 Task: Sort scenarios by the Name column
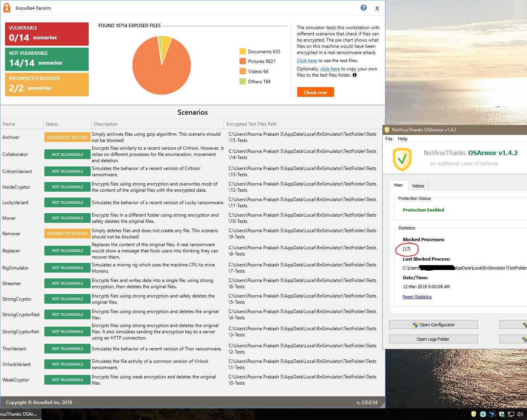point(22,124)
